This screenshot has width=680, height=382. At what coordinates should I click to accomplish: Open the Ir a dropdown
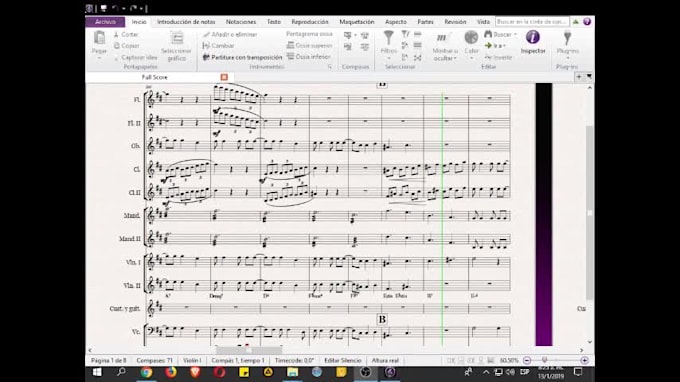tap(495, 46)
